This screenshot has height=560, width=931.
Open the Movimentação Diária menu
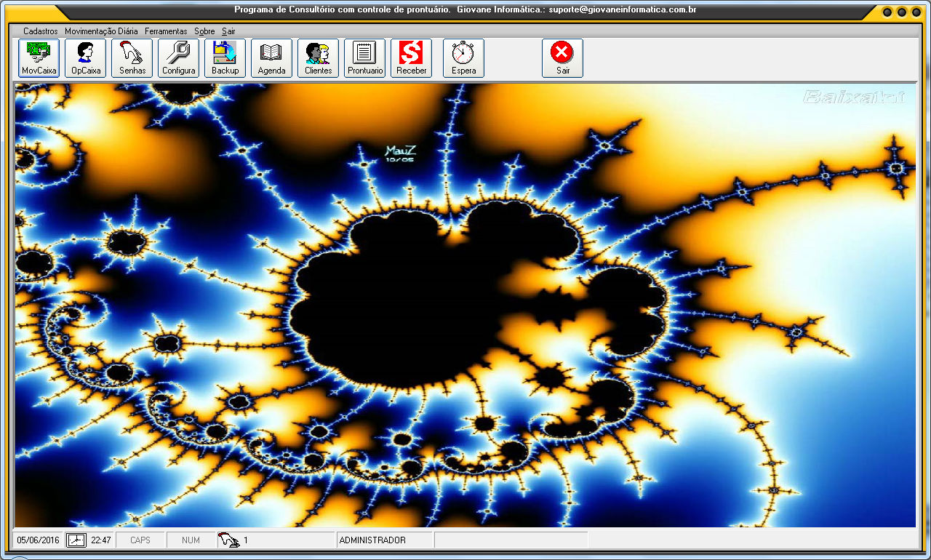[101, 31]
